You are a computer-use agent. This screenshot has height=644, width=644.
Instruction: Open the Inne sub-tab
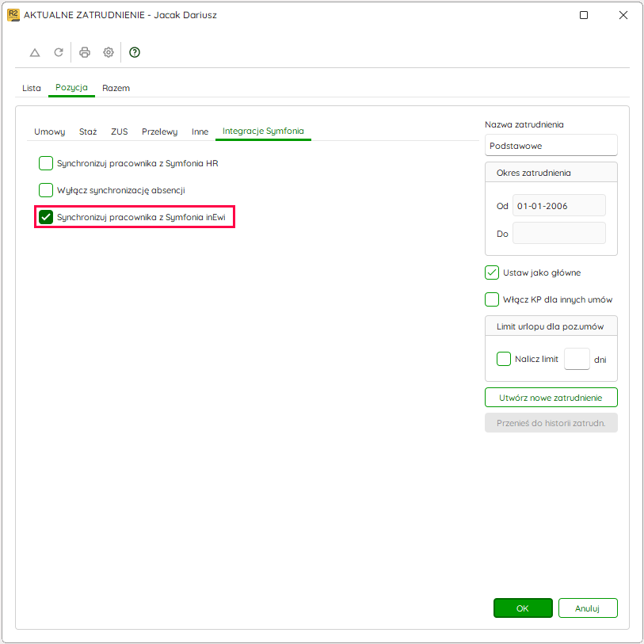(200, 131)
